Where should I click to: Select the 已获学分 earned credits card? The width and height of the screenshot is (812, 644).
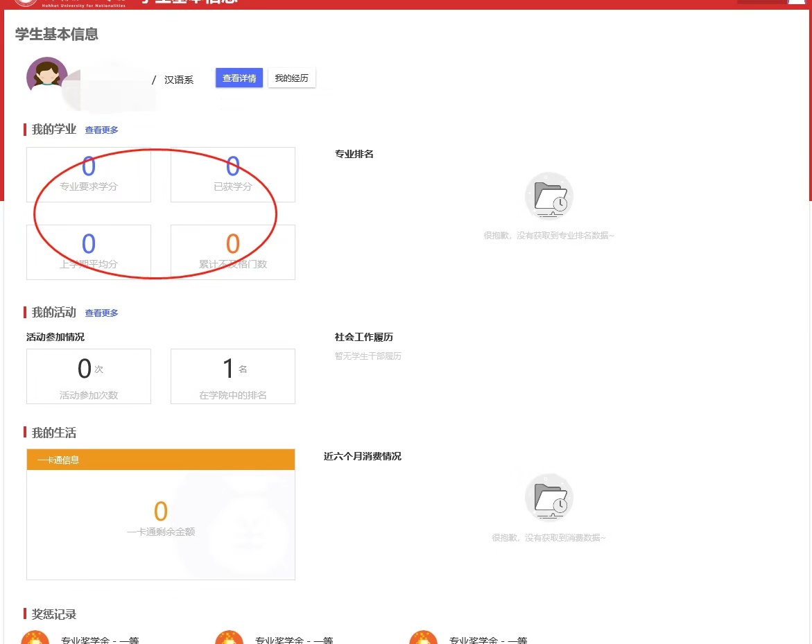pyautogui.click(x=232, y=175)
